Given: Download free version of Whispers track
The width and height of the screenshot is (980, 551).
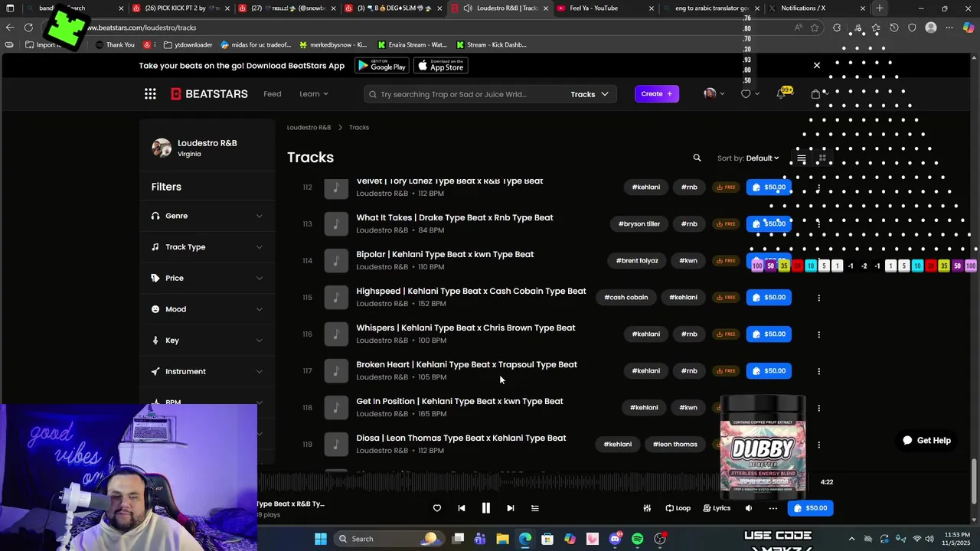Looking at the screenshot, I should [x=725, y=334].
